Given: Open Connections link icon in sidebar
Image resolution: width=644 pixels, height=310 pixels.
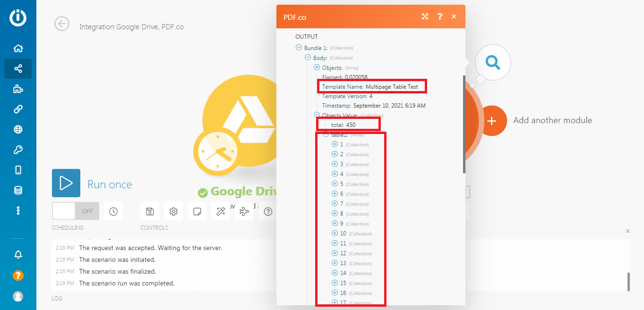Looking at the screenshot, I should point(18,109).
